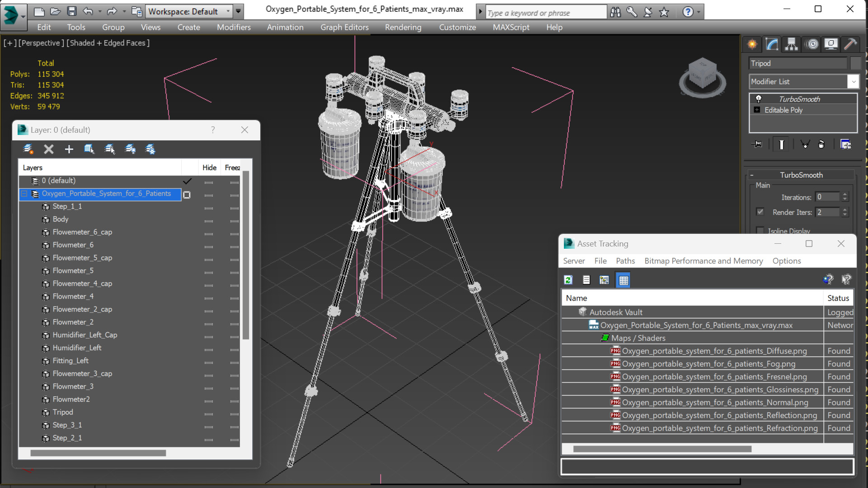Open Bitmap Performance and Memory menu
868x488 pixels.
tap(704, 261)
